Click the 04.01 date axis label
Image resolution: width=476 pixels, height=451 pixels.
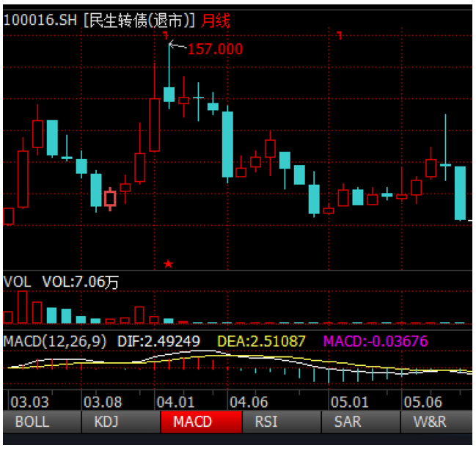175,402
